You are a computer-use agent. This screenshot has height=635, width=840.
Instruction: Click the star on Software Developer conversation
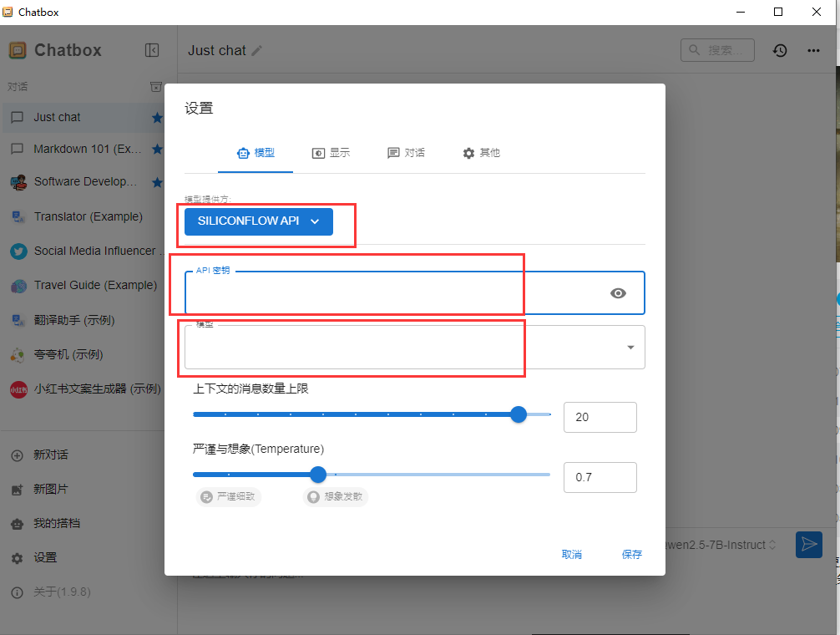157,182
